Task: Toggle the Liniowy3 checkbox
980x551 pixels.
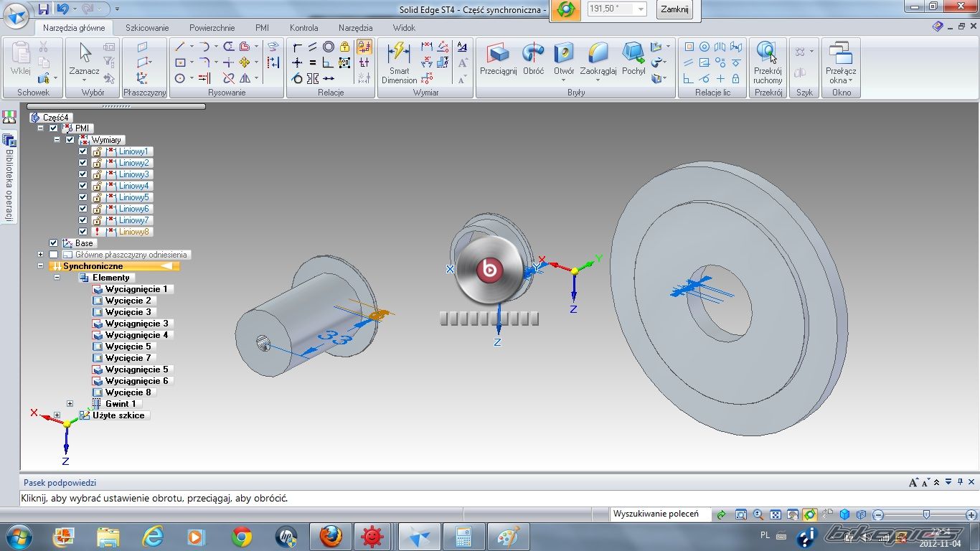Action: (83, 174)
